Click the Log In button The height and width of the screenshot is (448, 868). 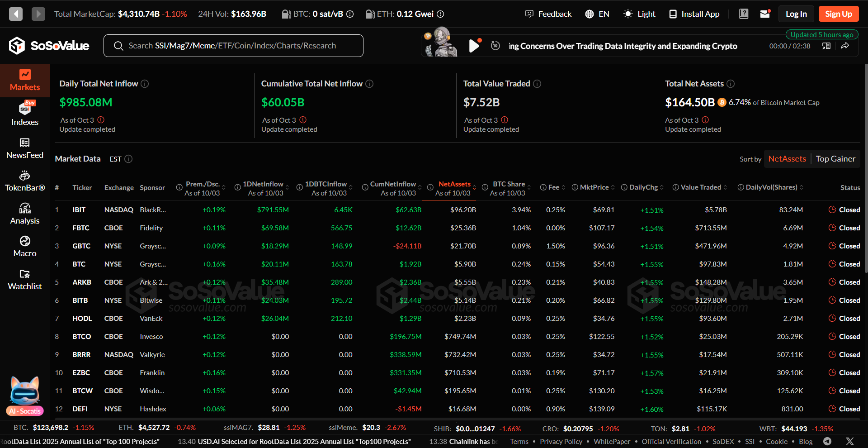click(796, 14)
